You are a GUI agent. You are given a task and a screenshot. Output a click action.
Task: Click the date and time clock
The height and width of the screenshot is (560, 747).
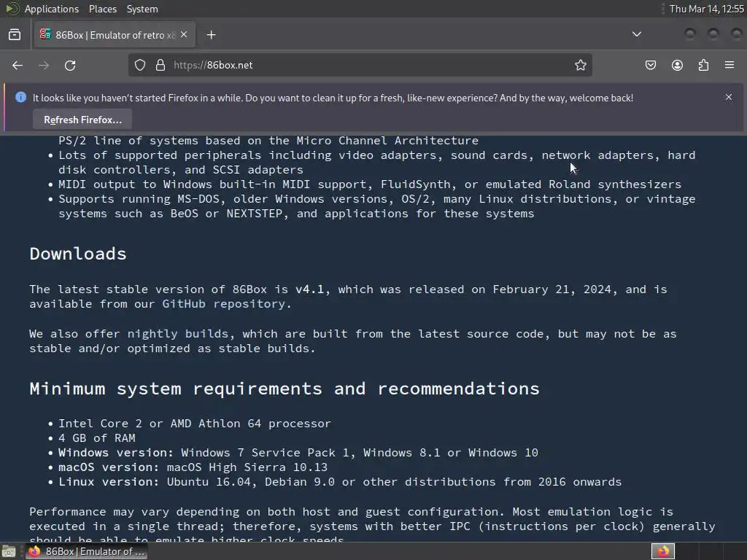(706, 9)
